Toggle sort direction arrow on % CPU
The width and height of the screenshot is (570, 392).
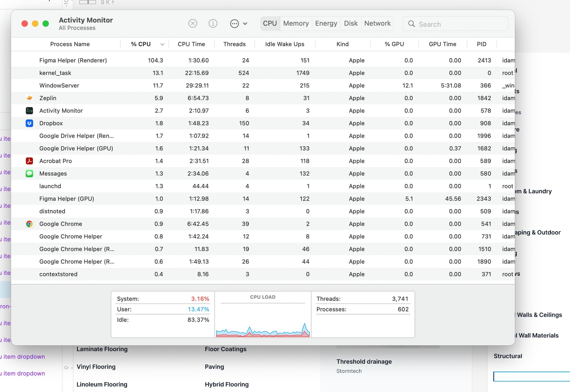[x=162, y=44]
